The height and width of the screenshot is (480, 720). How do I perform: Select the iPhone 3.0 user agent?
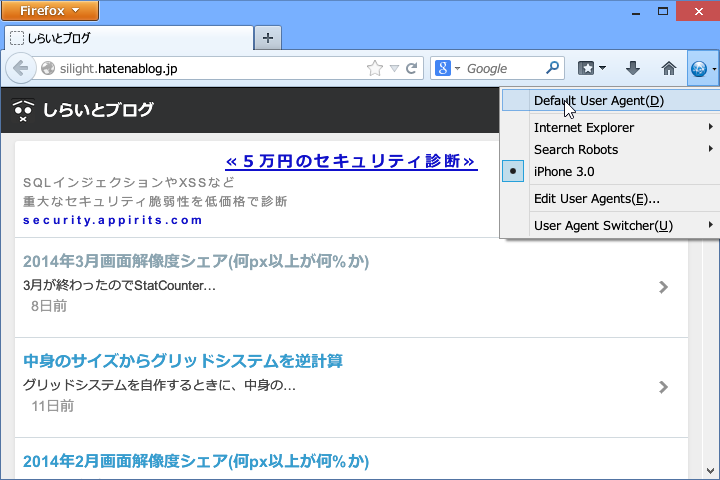(610, 171)
